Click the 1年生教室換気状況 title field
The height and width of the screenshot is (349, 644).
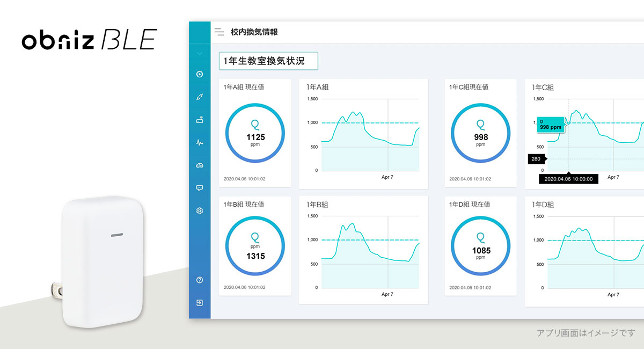tap(268, 61)
